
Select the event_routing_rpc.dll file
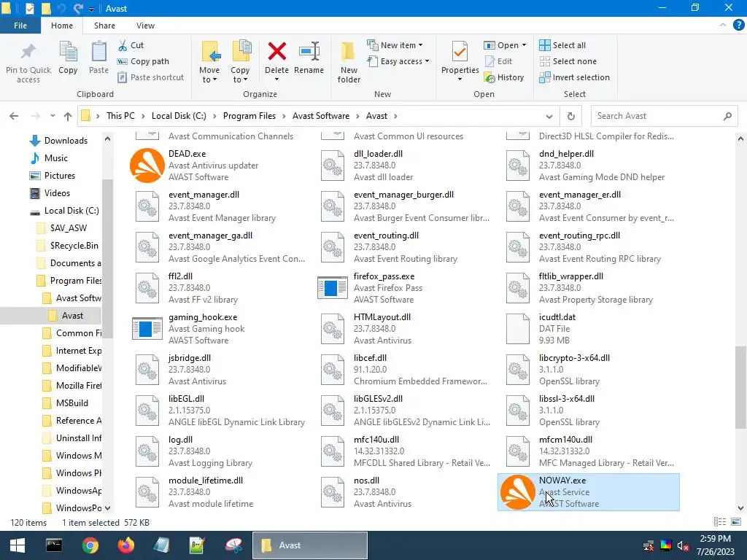pos(589,247)
